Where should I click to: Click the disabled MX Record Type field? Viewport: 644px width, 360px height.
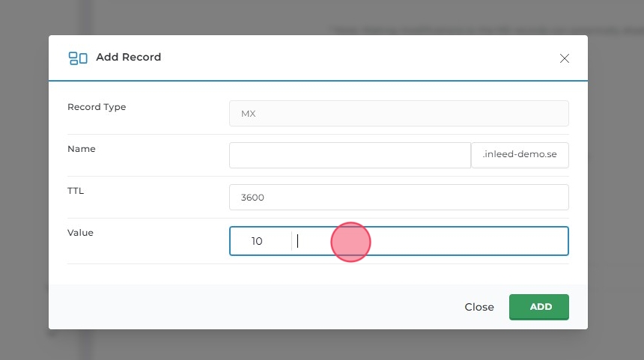(398, 114)
